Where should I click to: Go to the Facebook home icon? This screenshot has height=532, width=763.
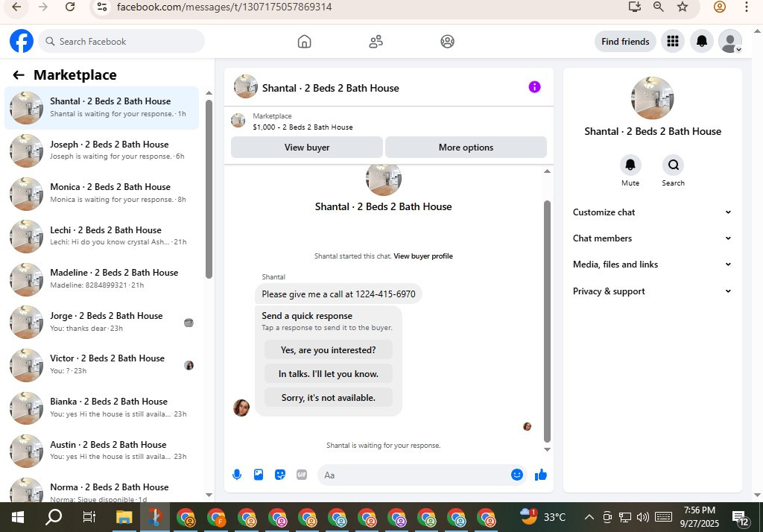(304, 42)
